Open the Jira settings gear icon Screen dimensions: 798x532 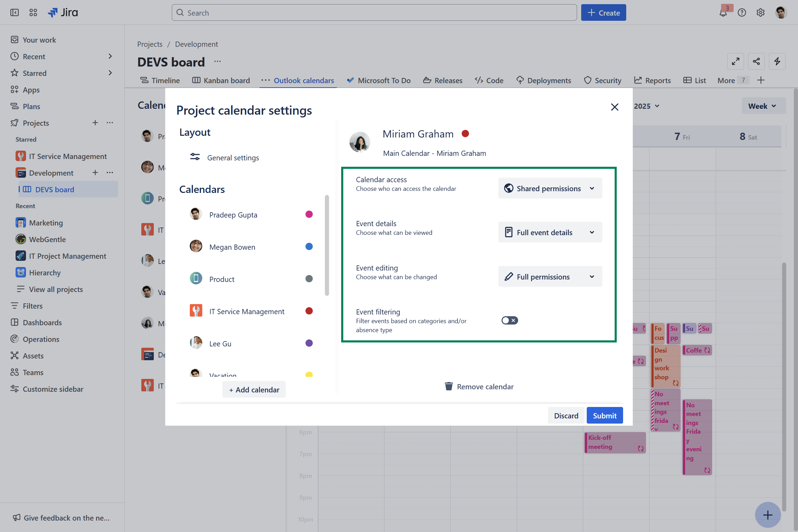coord(760,13)
